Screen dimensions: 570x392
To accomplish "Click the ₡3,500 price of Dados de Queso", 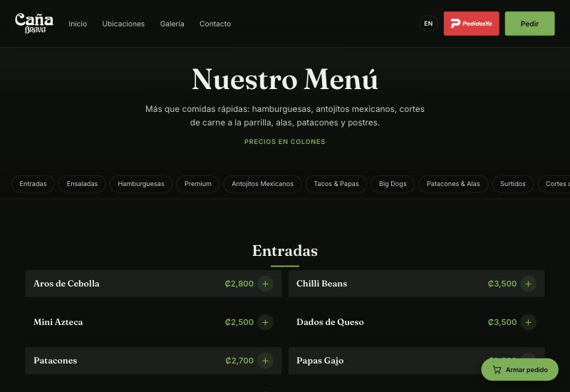I will tap(502, 322).
